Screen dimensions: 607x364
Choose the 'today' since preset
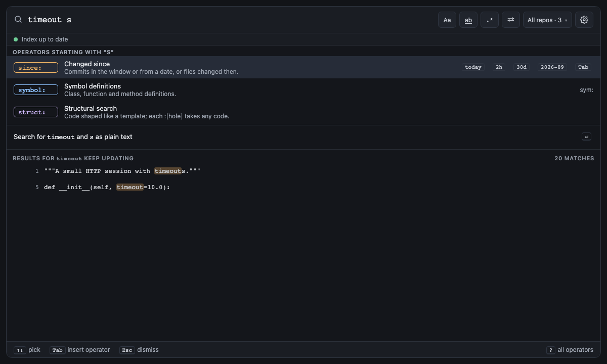pyautogui.click(x=473, y=67)
